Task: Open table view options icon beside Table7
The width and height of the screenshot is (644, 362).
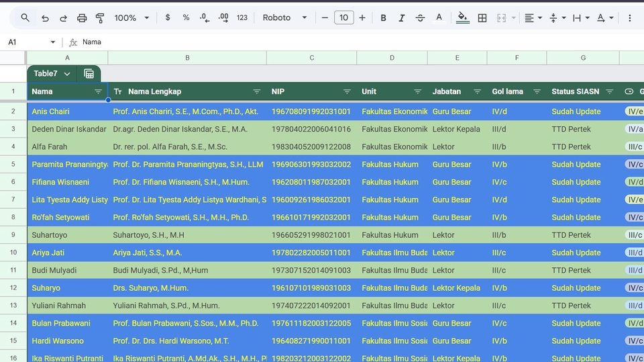Action: [89, 74]
